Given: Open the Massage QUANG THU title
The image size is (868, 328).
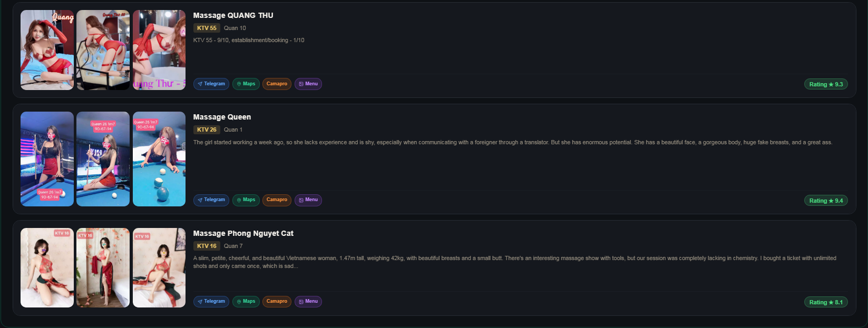Looking at the screenshot, I should [x=233, y=15].
